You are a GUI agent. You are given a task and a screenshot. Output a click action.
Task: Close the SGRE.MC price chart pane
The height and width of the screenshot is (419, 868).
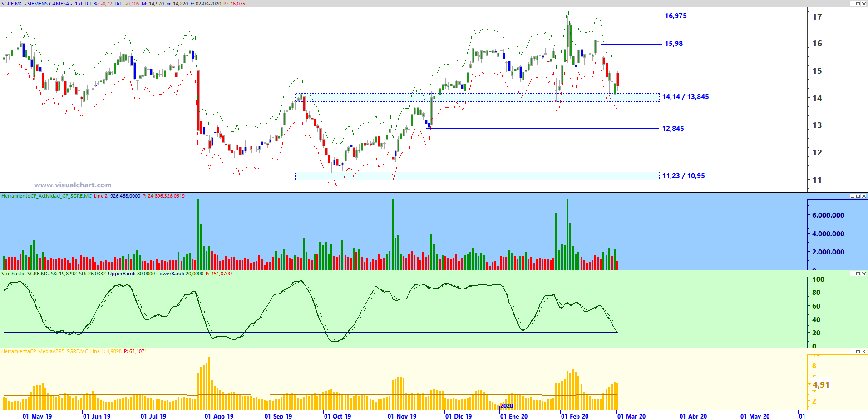point(864,4)
